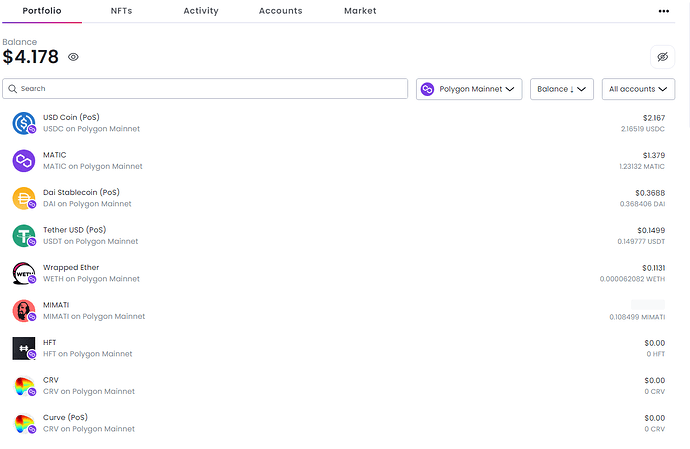This screenshot has height=449, width=690.
Task: Open the Accounts tab
Action: 281,11
